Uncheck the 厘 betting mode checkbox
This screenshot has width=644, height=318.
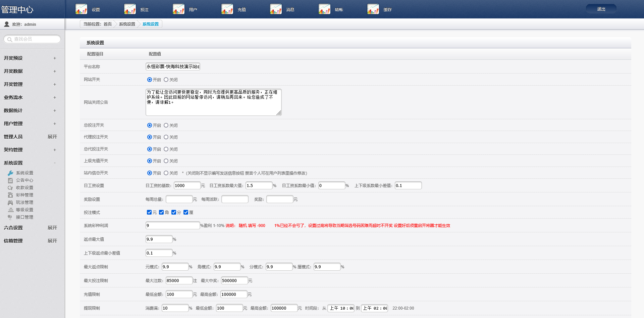click(x=186, y=212)
